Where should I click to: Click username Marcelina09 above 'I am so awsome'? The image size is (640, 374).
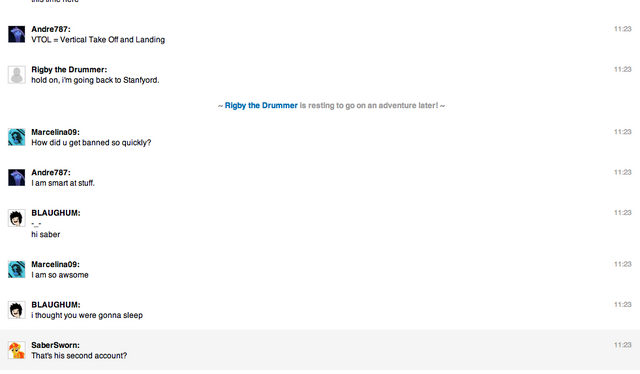pyautogui.click(x=56, y=264)
